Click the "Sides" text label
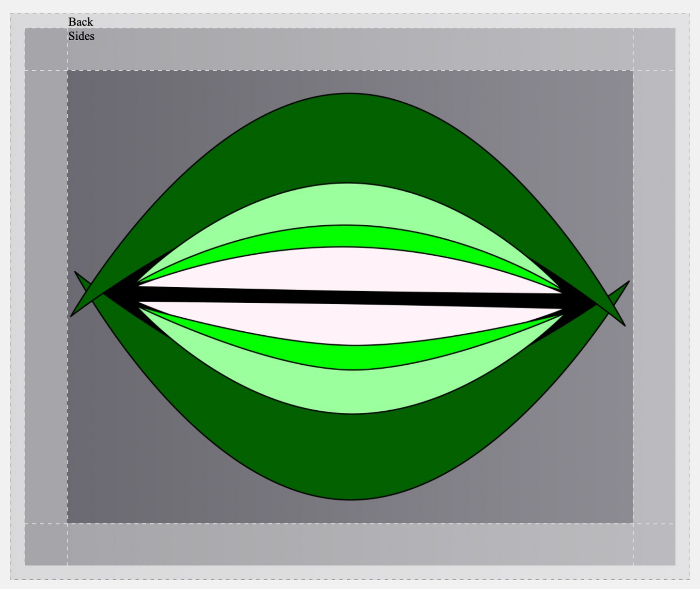This screenshot has height=589, width=700. point(81,36)
